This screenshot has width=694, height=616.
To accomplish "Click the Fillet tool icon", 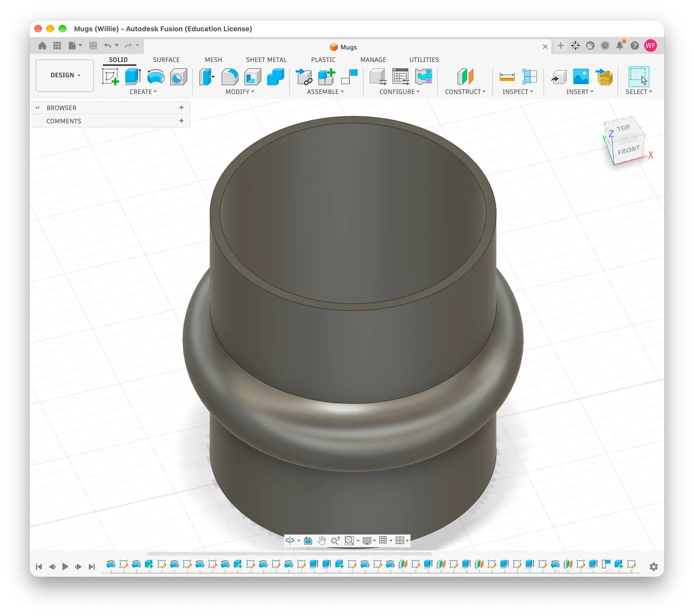I will click(230, 76).
